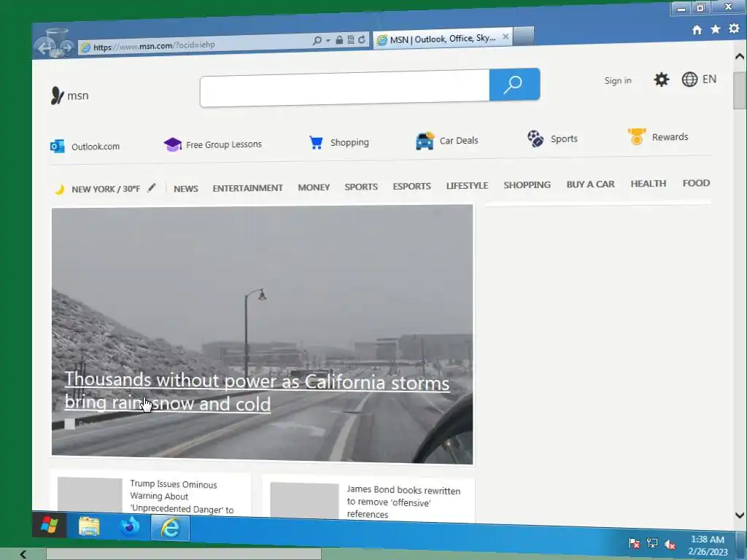The height and width of the screenshot is (560, 747).
Task: Click the moon weather icon
Action: pos(60,190)
